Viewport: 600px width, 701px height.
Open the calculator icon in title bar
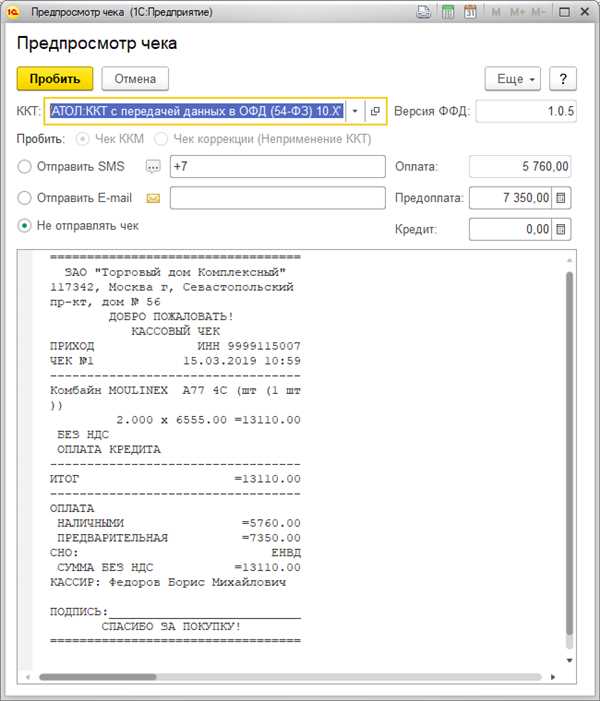pyautogui.click(x=448, y=12)
